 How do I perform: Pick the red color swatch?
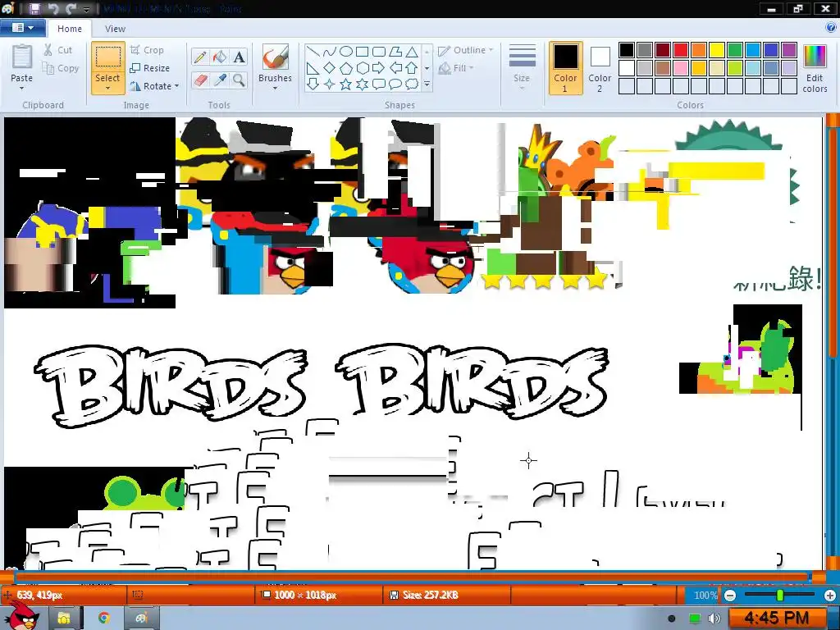(680, 50)
